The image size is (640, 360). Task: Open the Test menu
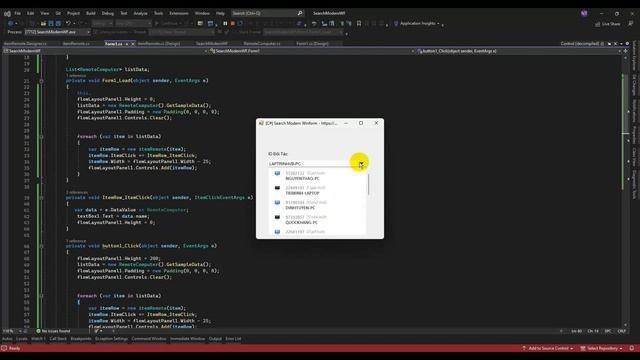tap(124, 13)
